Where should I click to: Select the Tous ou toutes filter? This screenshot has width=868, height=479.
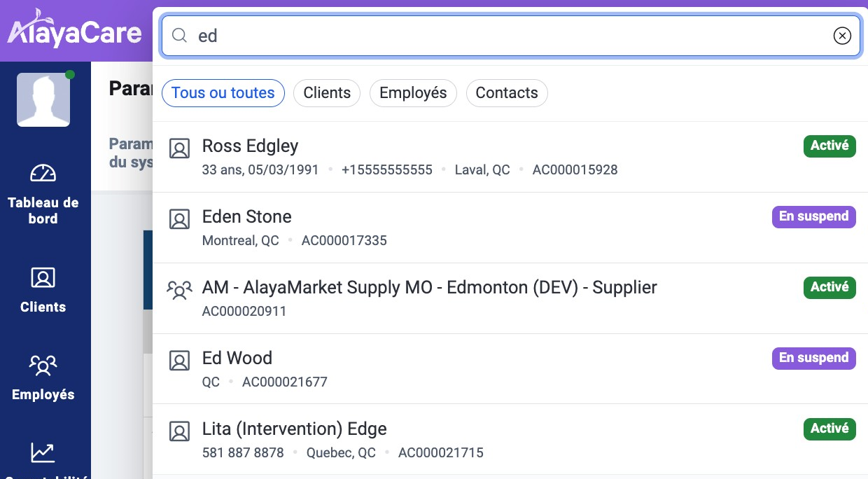223,93
